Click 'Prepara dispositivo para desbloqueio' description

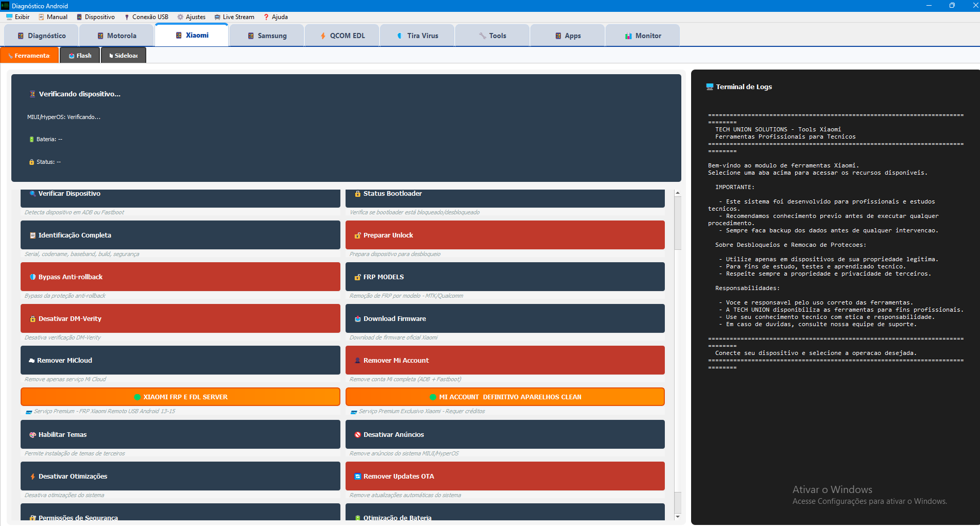click(x=395, y=254)
